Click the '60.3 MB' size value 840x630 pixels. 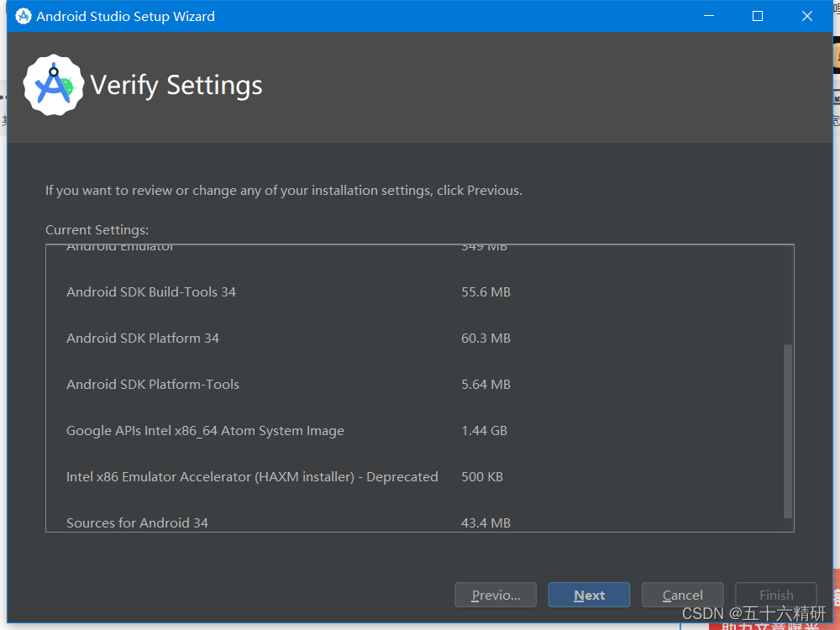(486, 338)
